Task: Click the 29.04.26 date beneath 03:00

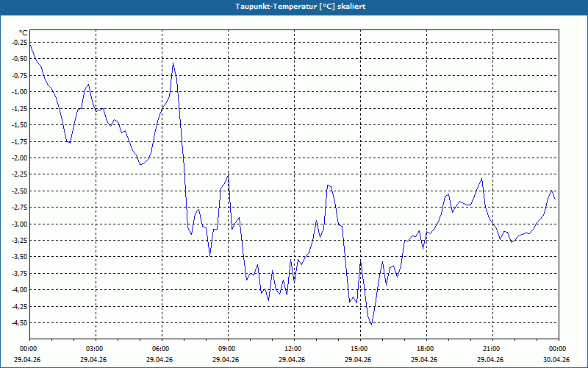Action: [x=93, y=360]
